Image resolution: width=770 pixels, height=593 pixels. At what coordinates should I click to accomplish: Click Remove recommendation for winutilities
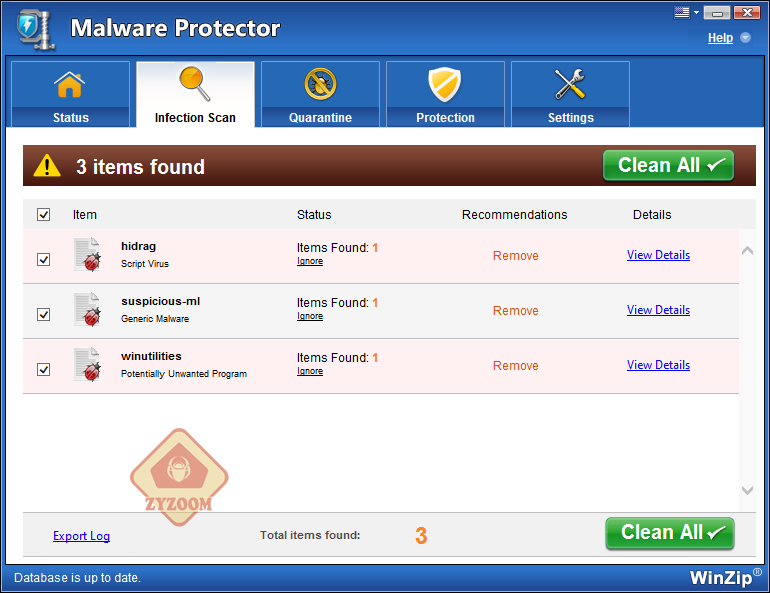click(x=515, y=366)
